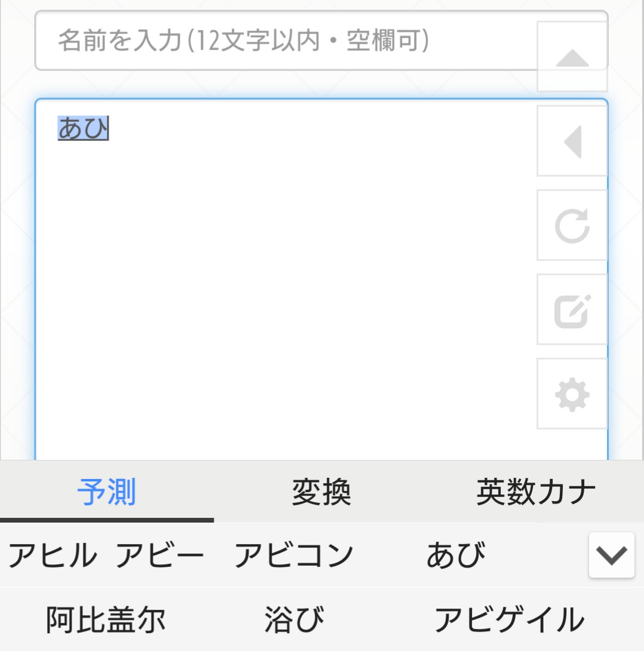
Task: Focus the 名前を入力 name field
Action: [x=281, y=41]
